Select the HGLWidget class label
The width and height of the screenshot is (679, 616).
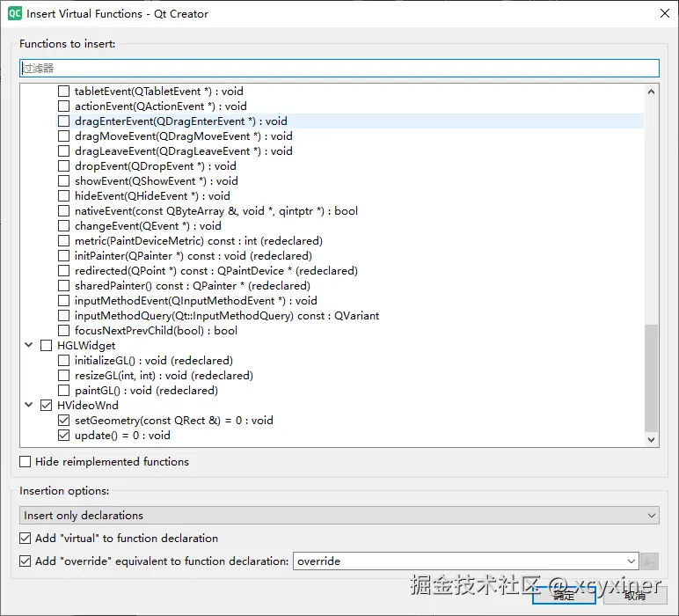click(86, 346)
